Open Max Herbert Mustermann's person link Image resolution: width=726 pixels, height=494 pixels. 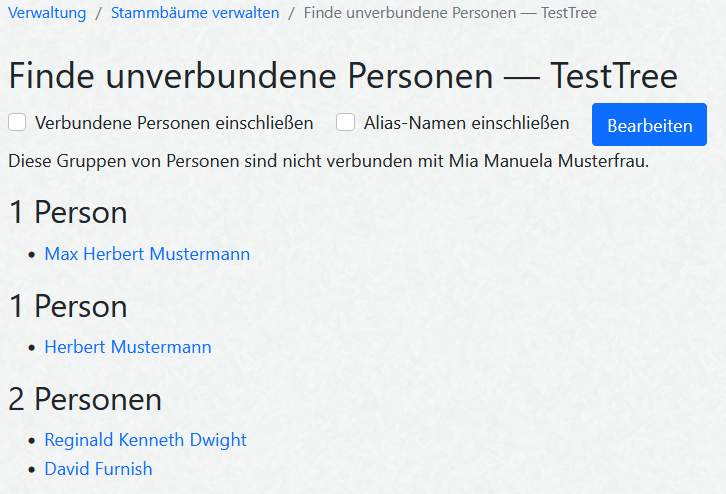click(x=147, y=254)
